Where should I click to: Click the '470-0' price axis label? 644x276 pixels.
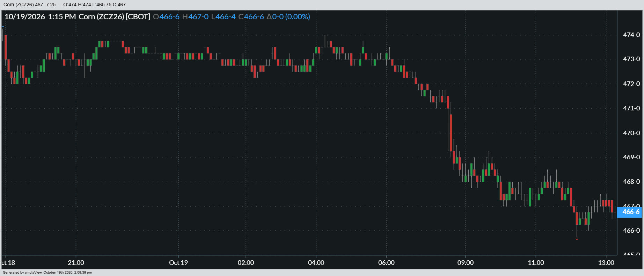coord(631,133)
